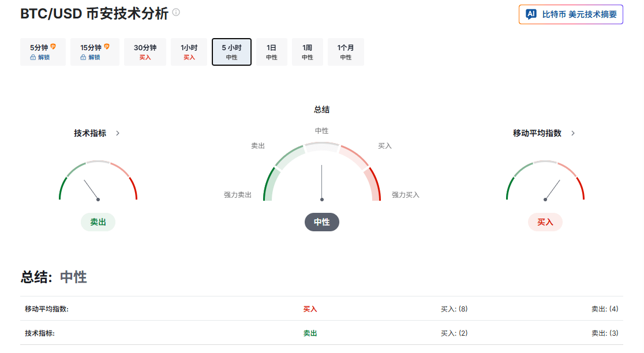Select the 5 小时 timeframe tab

tap(231, 52)
